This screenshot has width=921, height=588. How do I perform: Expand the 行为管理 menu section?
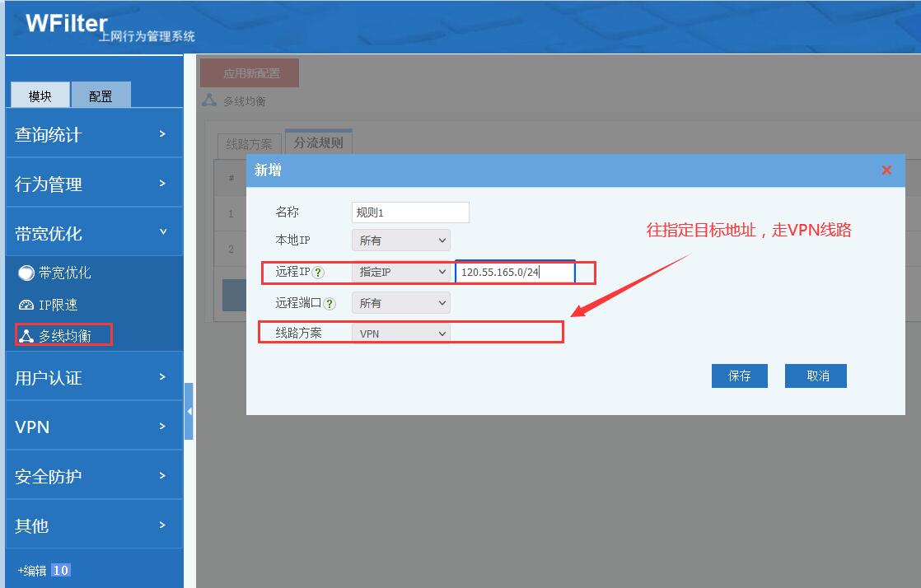pos(94,184)
